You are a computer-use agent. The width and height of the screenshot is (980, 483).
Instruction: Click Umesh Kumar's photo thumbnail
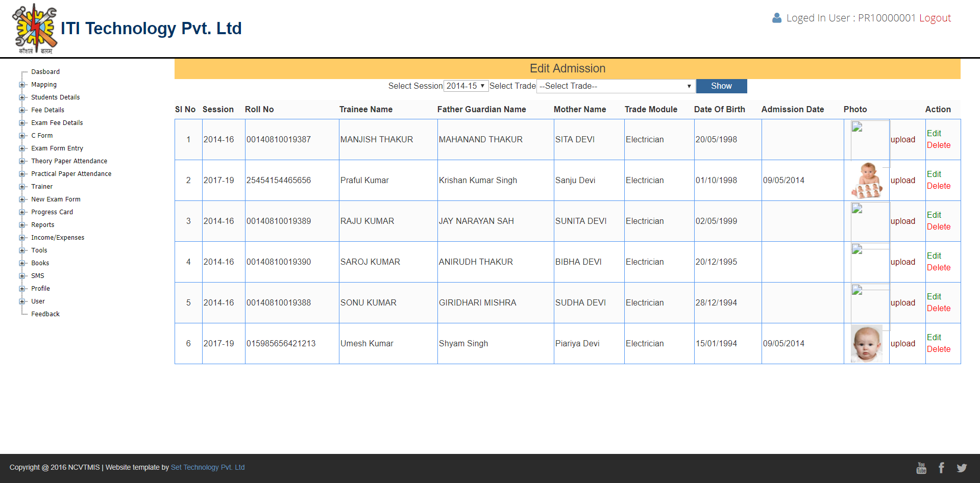(867, 343)
